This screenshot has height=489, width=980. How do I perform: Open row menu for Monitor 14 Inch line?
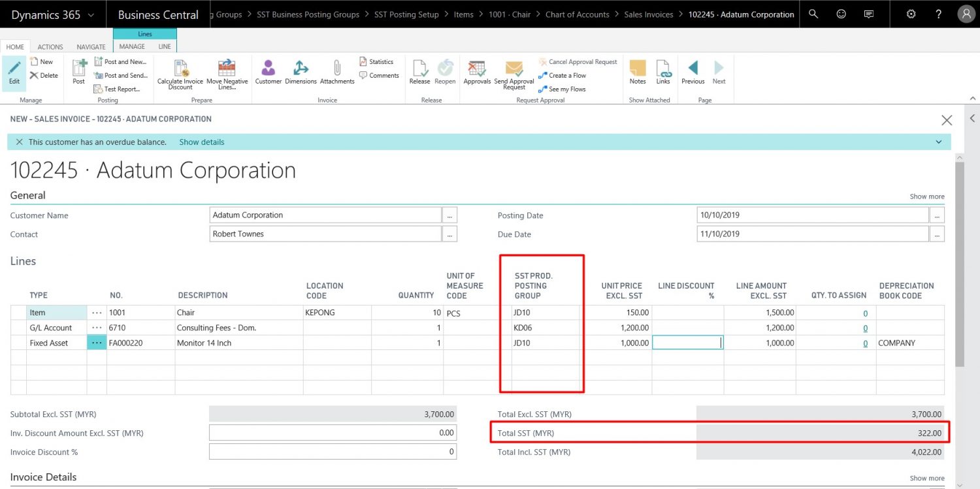(x=97, y=343)
